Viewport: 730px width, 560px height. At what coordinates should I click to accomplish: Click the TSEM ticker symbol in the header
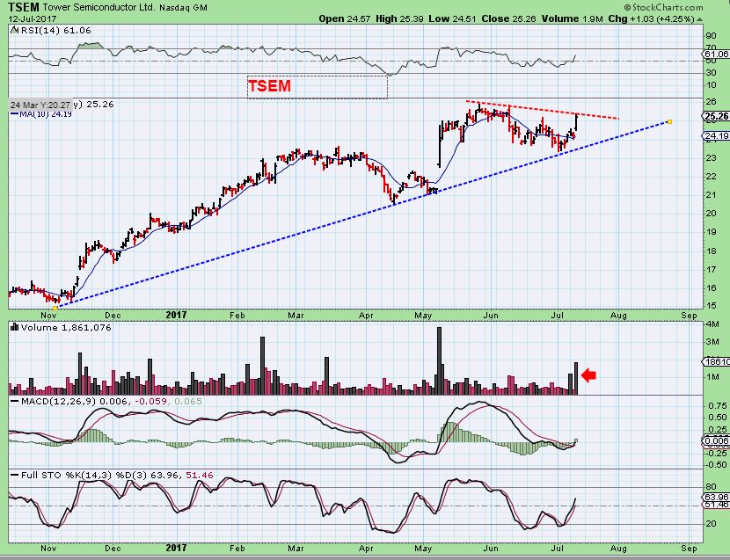24,7
